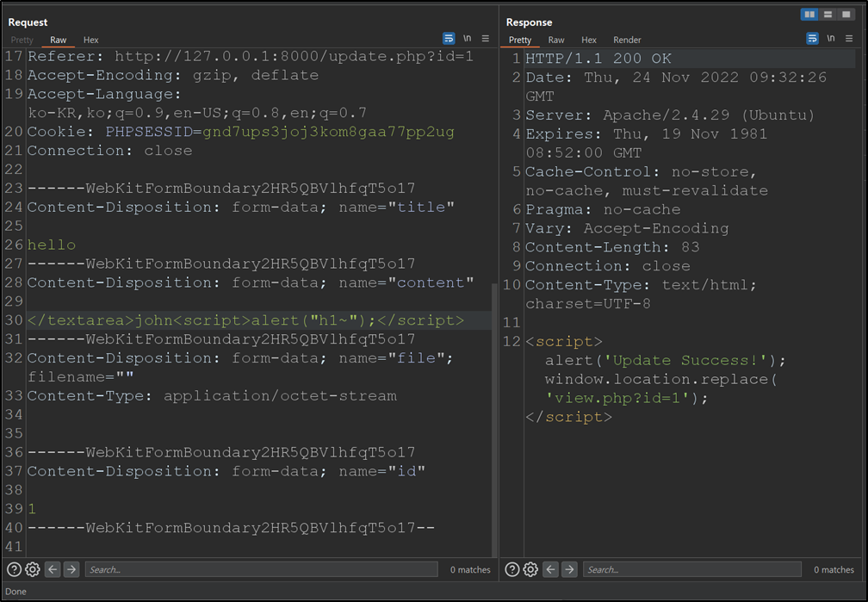Switch Response view to Raw tab
868x602 pixels.
pos(556,40)
